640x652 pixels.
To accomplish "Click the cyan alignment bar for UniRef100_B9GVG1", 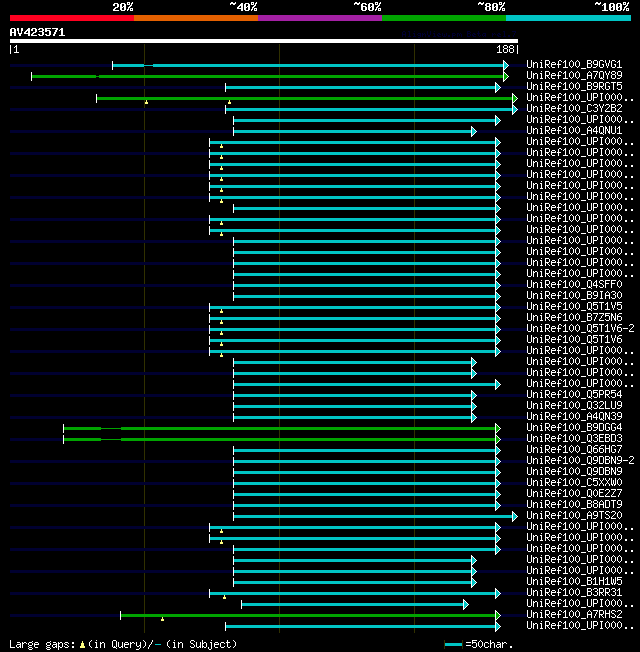I will tap(310, 65).
